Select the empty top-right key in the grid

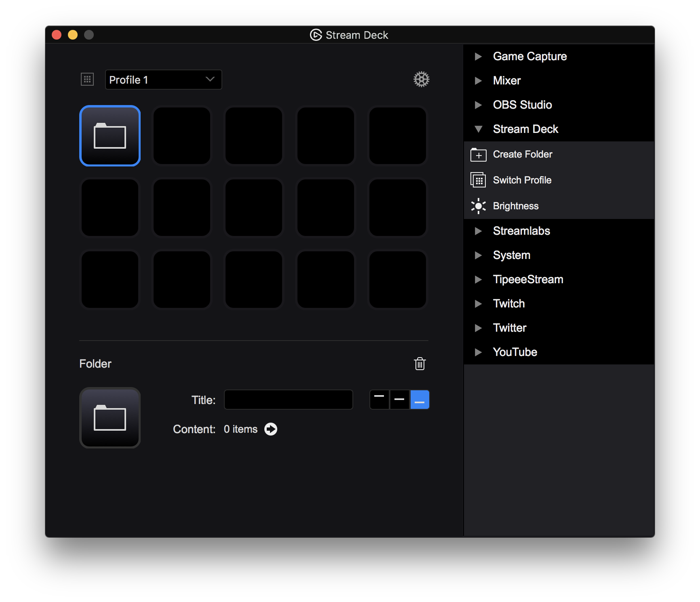tap(398, 136)
